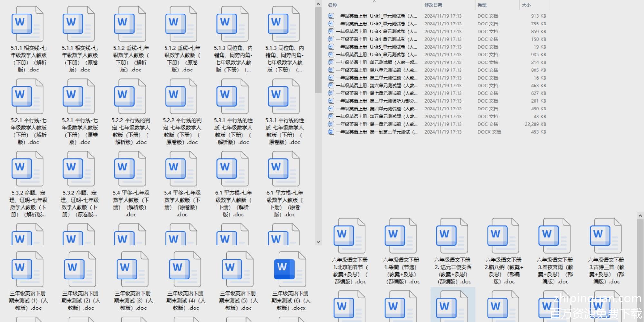Click the 2.腊八粥 Word document icon

click(x=503, y=236)
